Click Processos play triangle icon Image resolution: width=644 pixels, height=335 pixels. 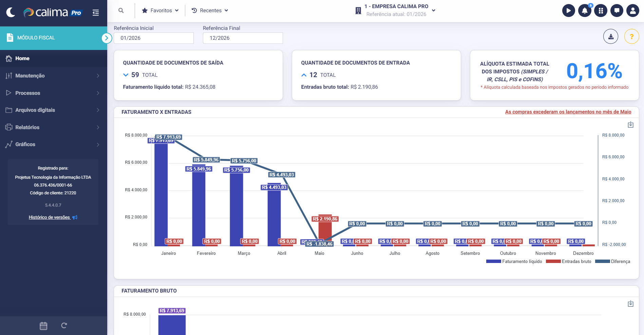click(x=9, y=93)
